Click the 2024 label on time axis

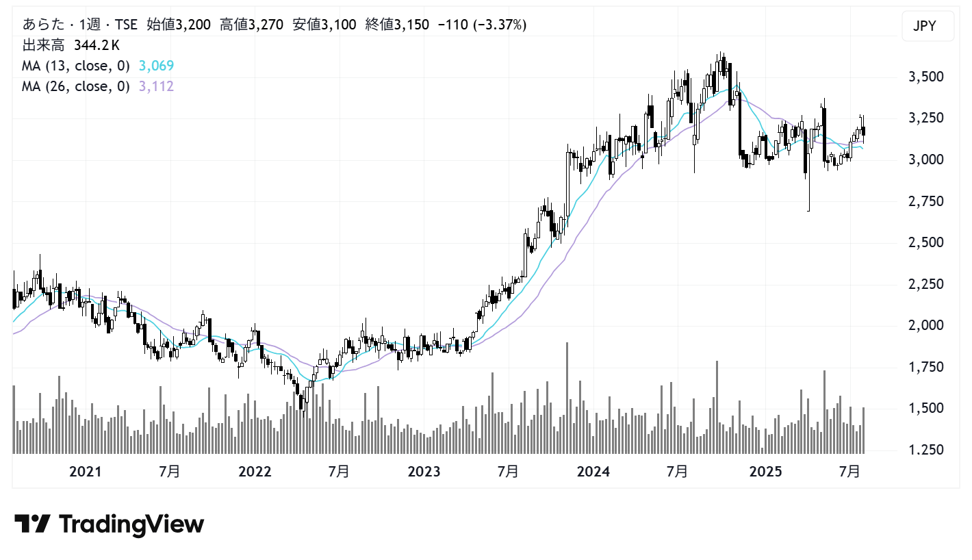click(x=593, y=472)
